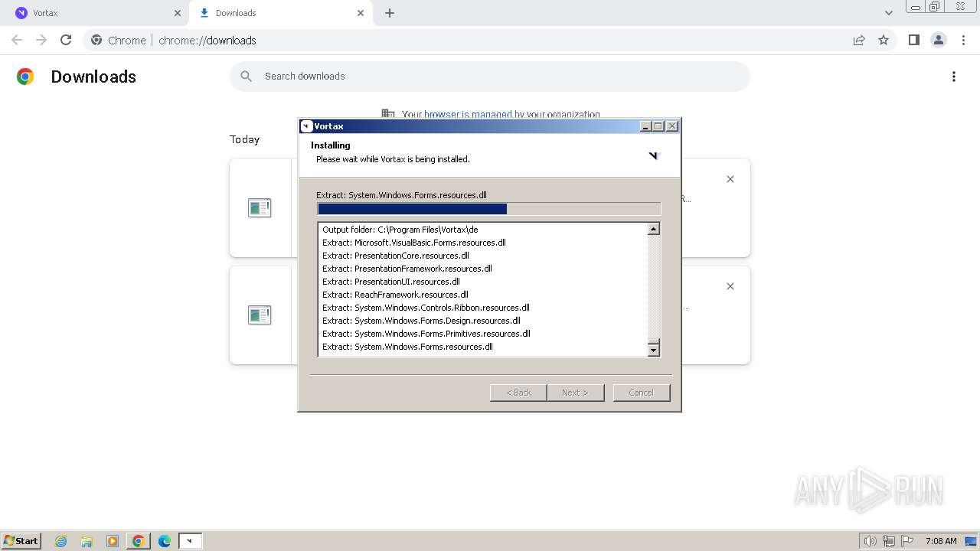
Task: Select the Downloads browser tab
Action: pos(281,13)
